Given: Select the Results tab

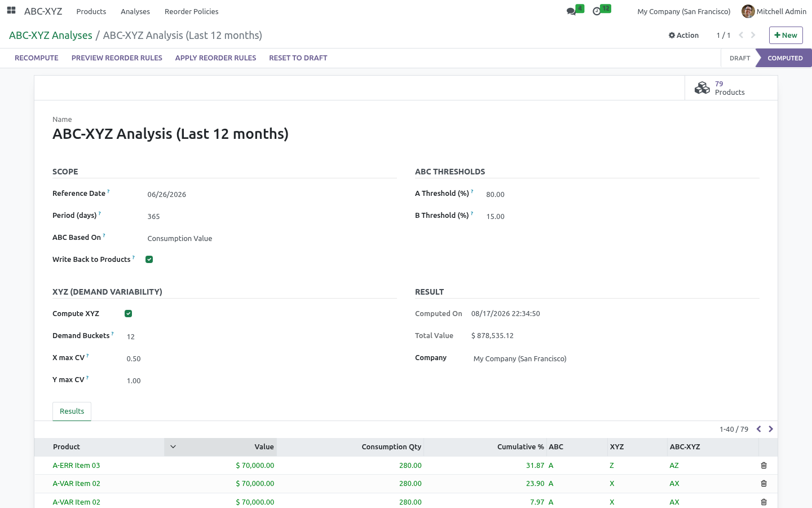Looking at the screenshot, I should (x=72, y=411).
